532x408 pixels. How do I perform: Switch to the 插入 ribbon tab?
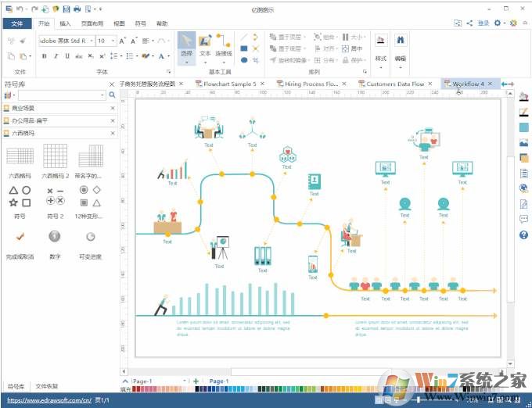click(x=65, y=23)
